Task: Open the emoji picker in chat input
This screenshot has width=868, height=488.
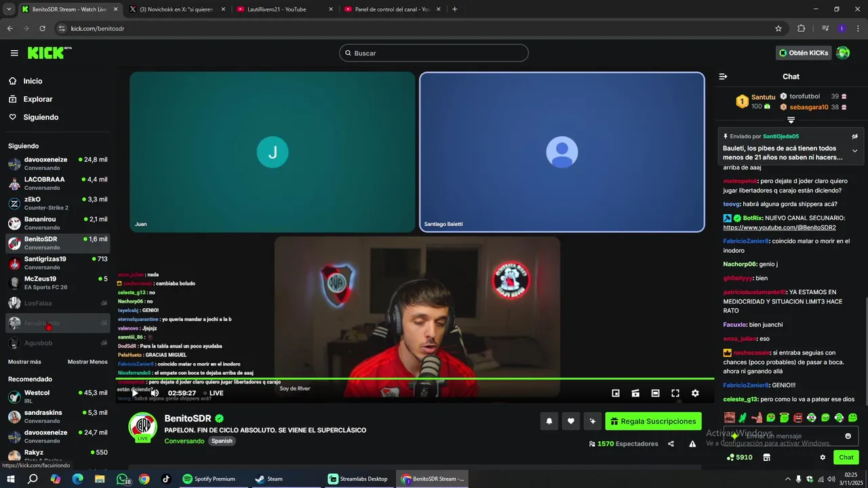Action: [848, 436]
